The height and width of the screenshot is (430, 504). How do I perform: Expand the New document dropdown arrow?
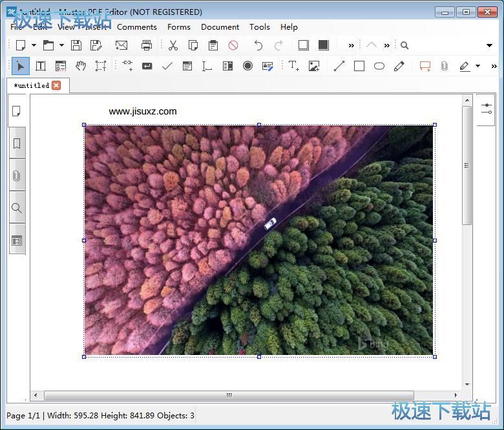pyautogui.click(x=34, y=45)
